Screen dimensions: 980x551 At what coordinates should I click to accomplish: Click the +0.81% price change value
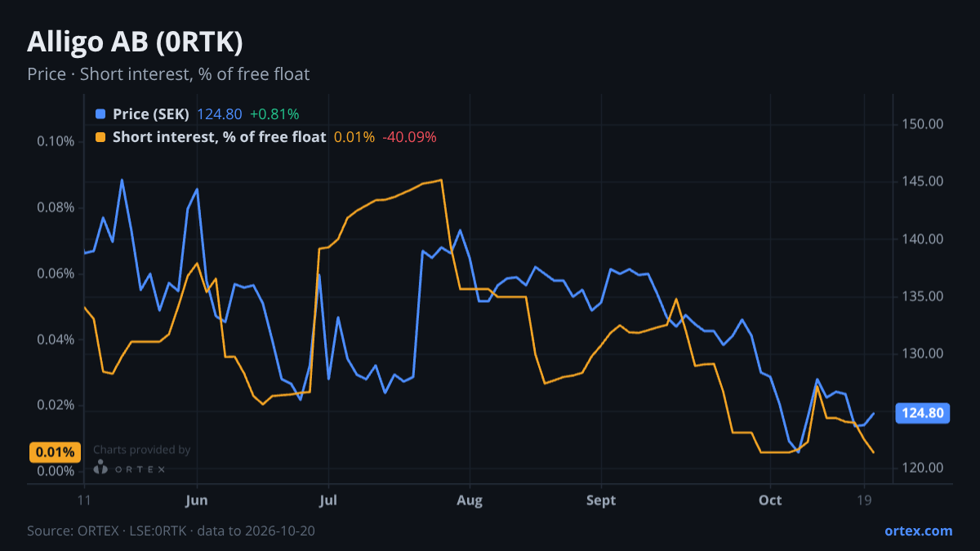[x=274, y=114]
